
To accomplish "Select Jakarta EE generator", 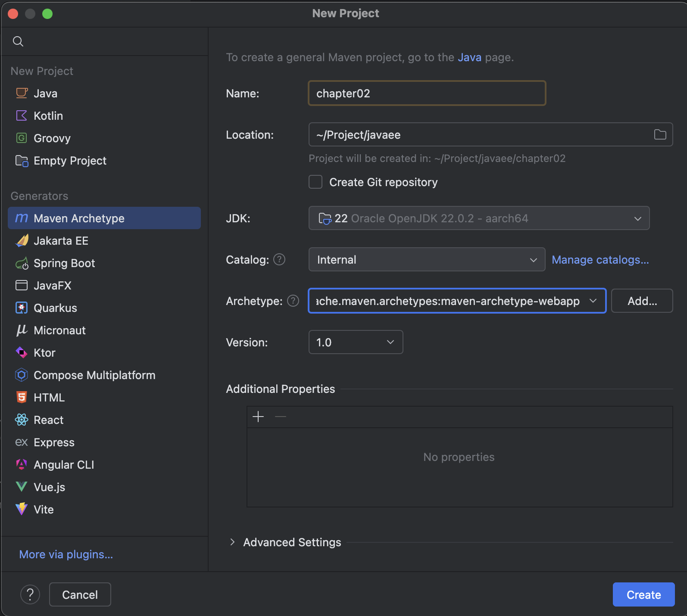I will point(61,241).
